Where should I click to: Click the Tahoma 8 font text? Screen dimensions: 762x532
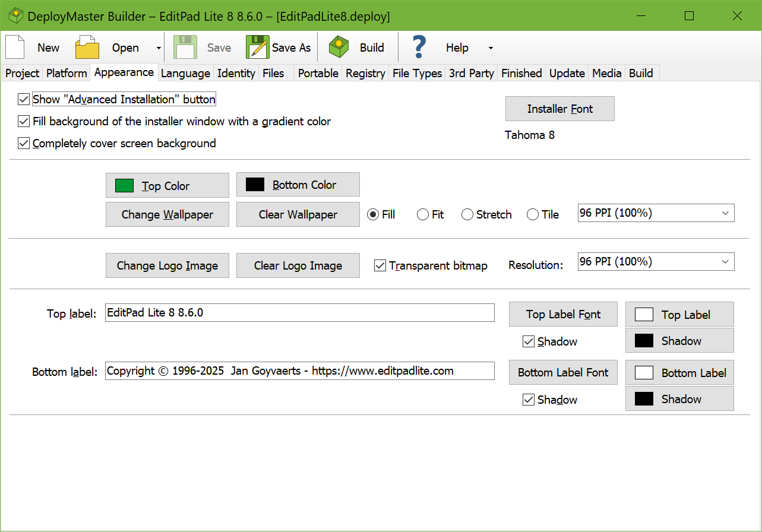pos(530,135)
